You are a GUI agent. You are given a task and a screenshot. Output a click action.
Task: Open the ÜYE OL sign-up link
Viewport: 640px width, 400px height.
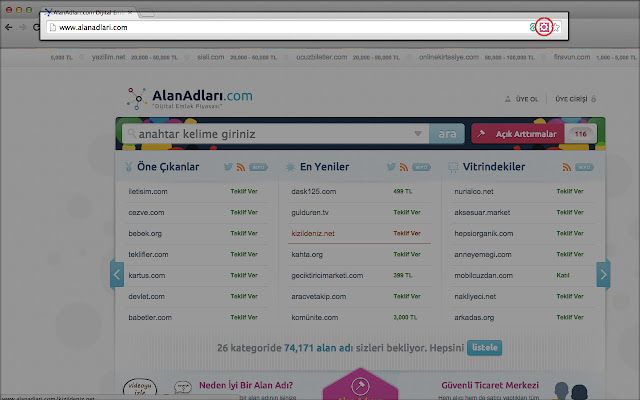522,99
